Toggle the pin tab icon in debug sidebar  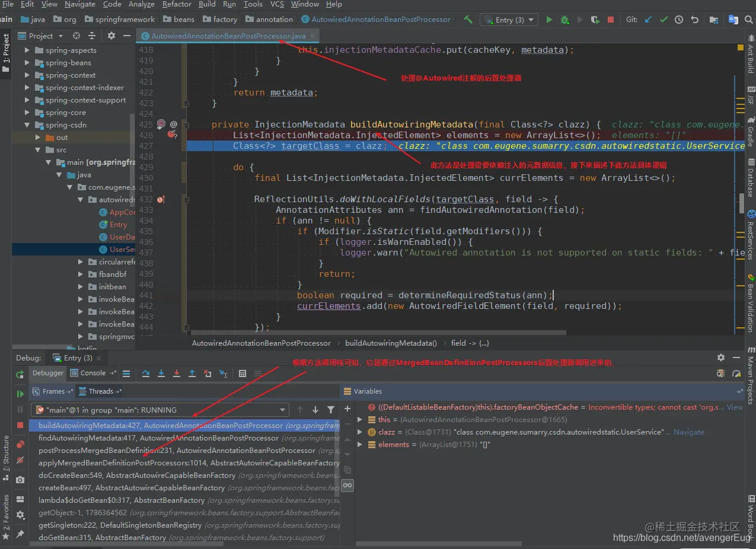[x=20, y=534]
